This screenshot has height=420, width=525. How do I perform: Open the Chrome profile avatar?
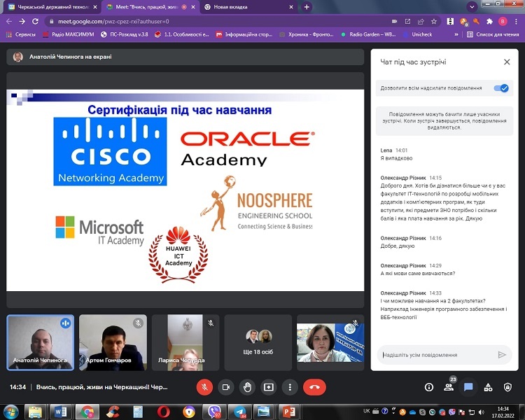point(503,22)
